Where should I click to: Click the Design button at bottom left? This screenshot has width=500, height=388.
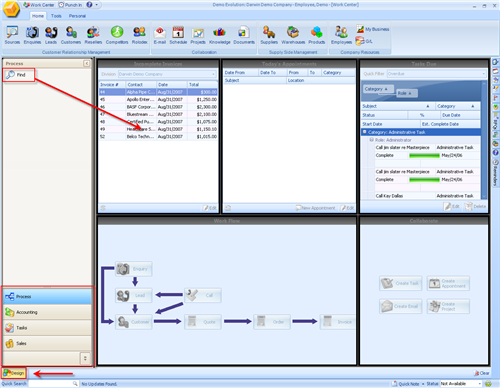(14, 373)
